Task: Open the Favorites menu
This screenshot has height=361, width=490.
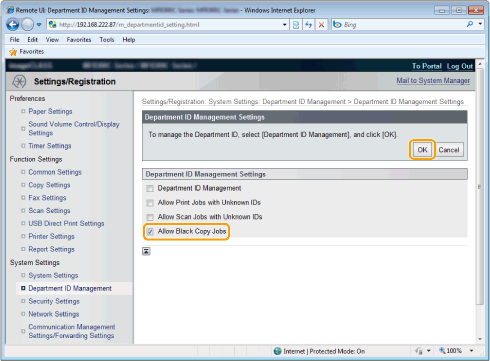Action: 79,40
